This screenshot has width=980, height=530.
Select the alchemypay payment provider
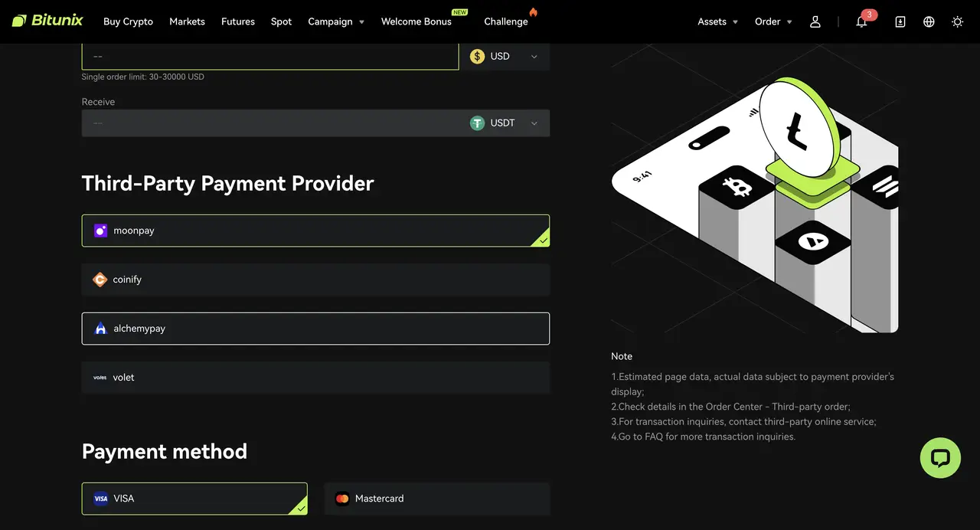click(x=315, y=328)
